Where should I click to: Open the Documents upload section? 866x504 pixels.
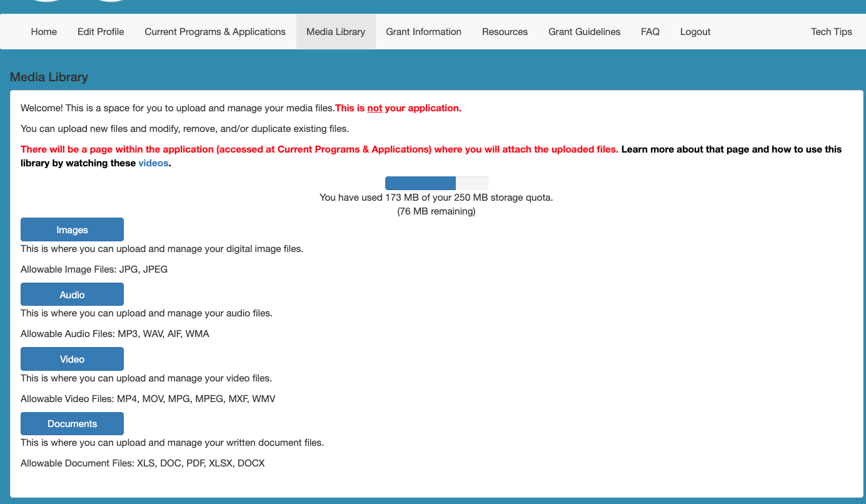pos(72,423)
